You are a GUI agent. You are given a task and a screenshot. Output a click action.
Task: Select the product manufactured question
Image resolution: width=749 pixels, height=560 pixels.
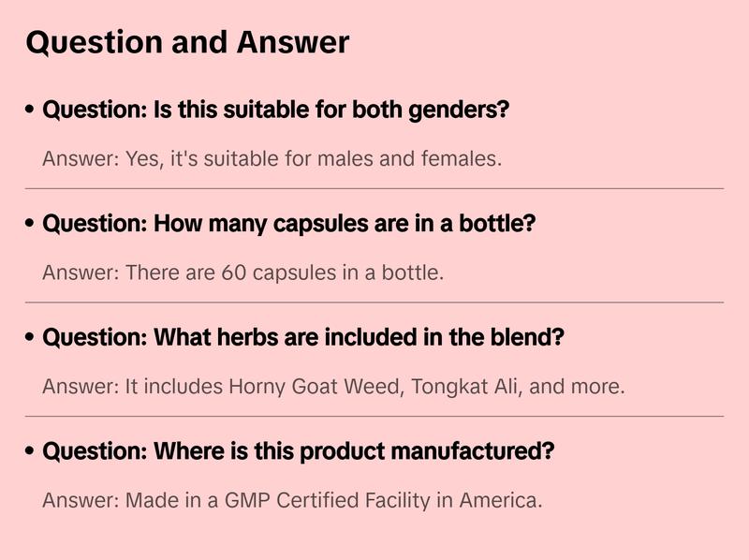(299, 452)
